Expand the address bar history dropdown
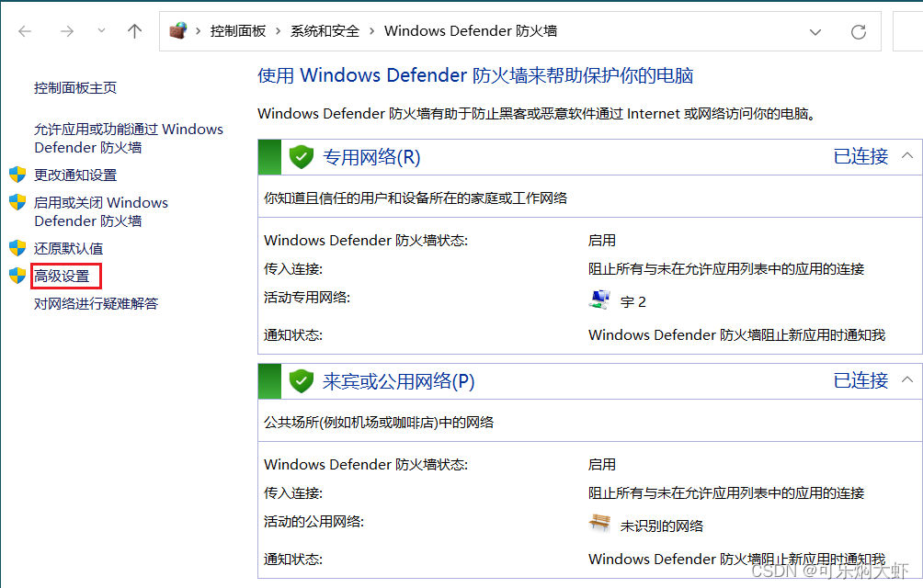This screenshot has width=923, height=588. click(x=815, y=32)
